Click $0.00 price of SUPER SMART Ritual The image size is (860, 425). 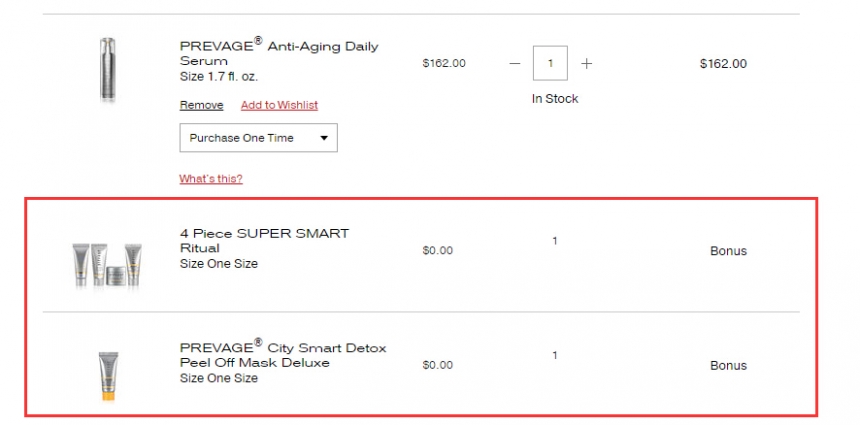(x=438, y=251)
